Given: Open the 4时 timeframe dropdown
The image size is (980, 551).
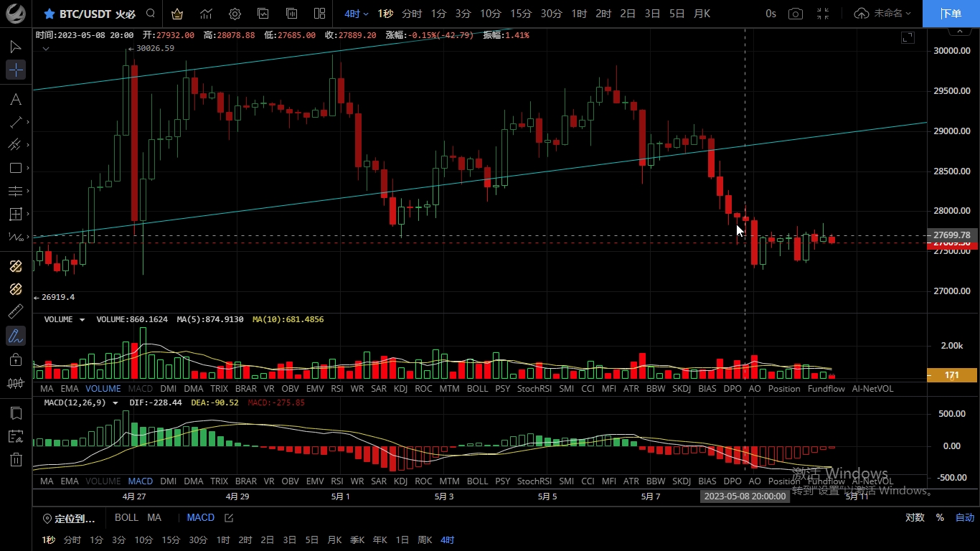Looking at the screenshot, I should coord(356,14).
